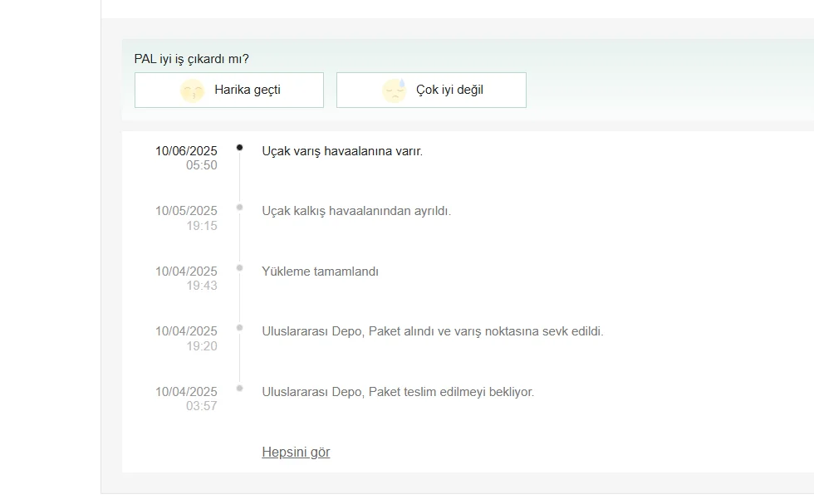Click 'Uçak kalkış havaalanından ayrıldı.' status text
The image size is (814, 504).
pos(356,211)
